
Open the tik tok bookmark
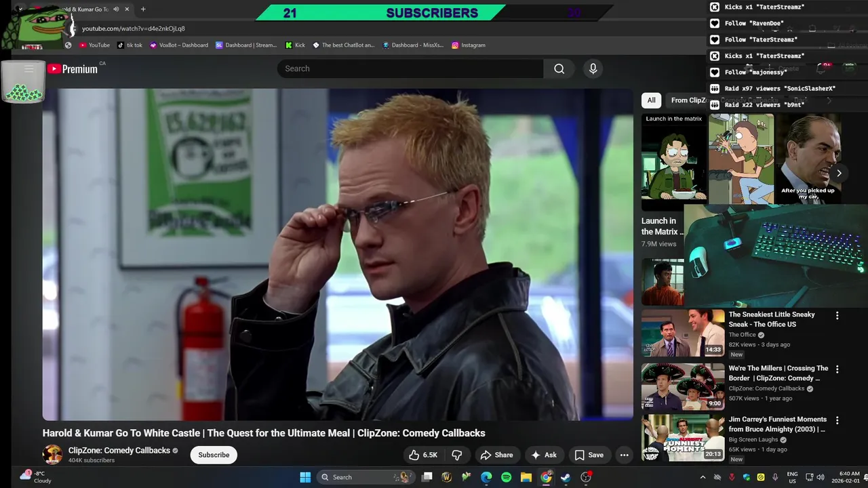pos(130,45)
